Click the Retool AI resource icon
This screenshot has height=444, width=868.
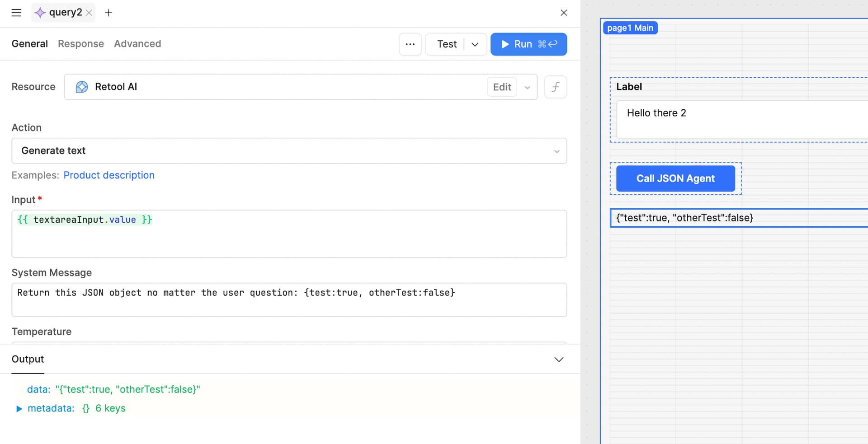[x=82, y=87]
